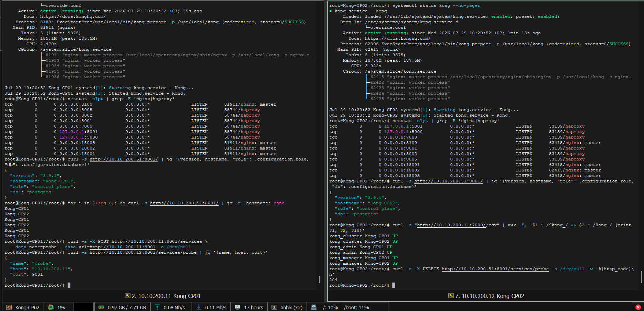Viewport: 644px width, 311px height.
Task: Click the red close icon in status bar
Action: (638, 307)
